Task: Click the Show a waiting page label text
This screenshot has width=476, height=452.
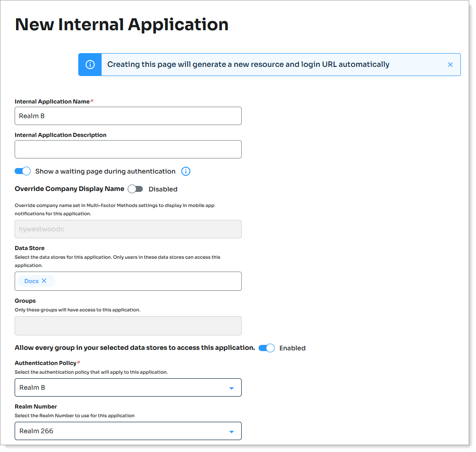Action: point(105,171)
